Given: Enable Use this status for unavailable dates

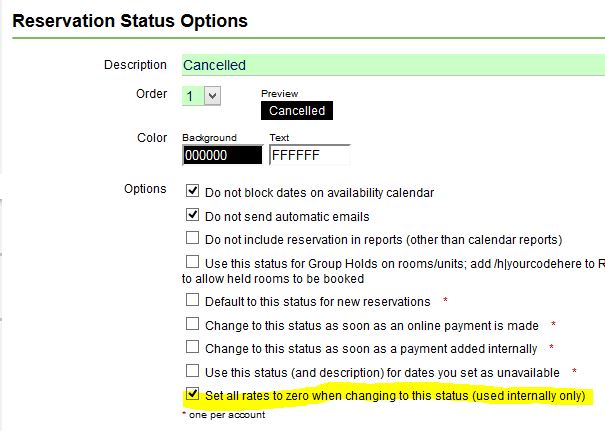Looking at the screenshot, I should (193, 372).
